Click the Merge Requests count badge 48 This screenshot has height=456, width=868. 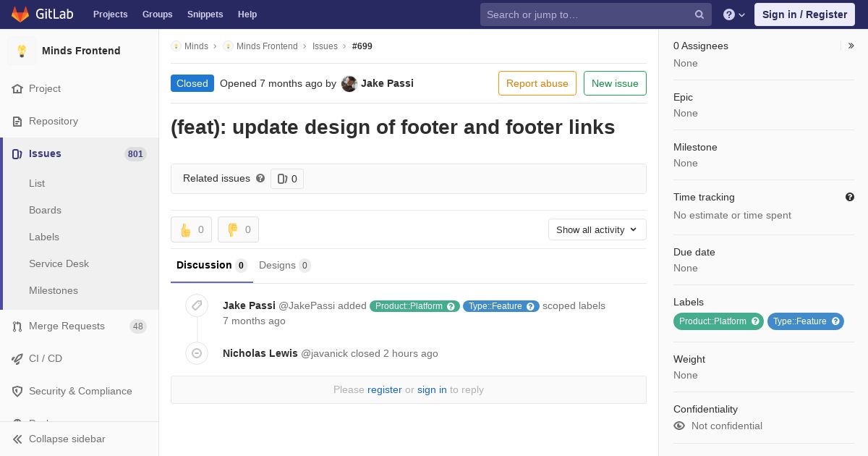click(138, 326)
